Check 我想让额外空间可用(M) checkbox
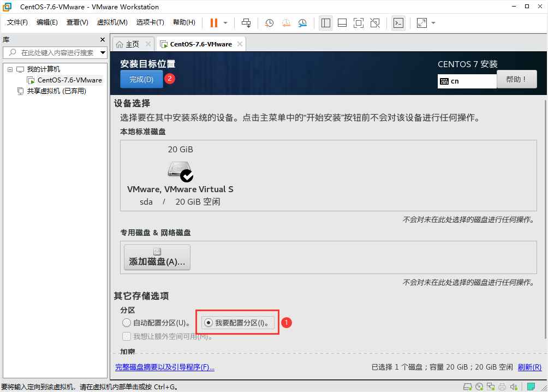The height and width of the screenshot is (392, 548). [x=127, y=336]
